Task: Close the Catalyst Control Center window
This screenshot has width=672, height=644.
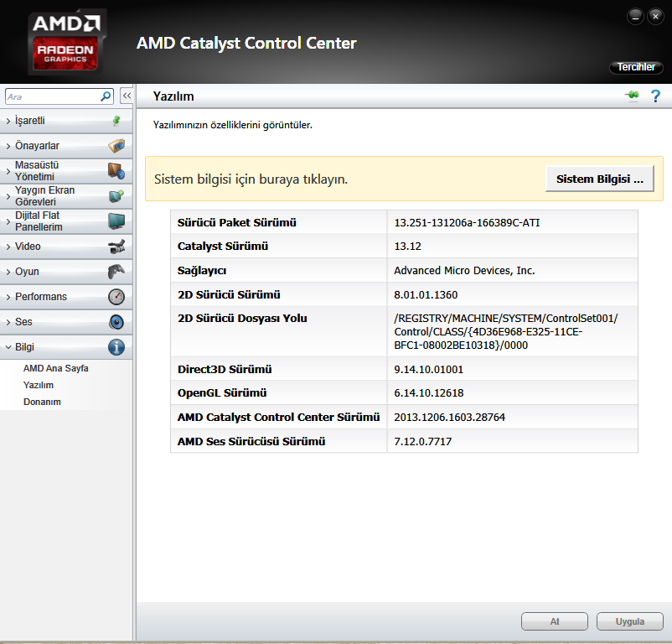Action: (655, 17)
